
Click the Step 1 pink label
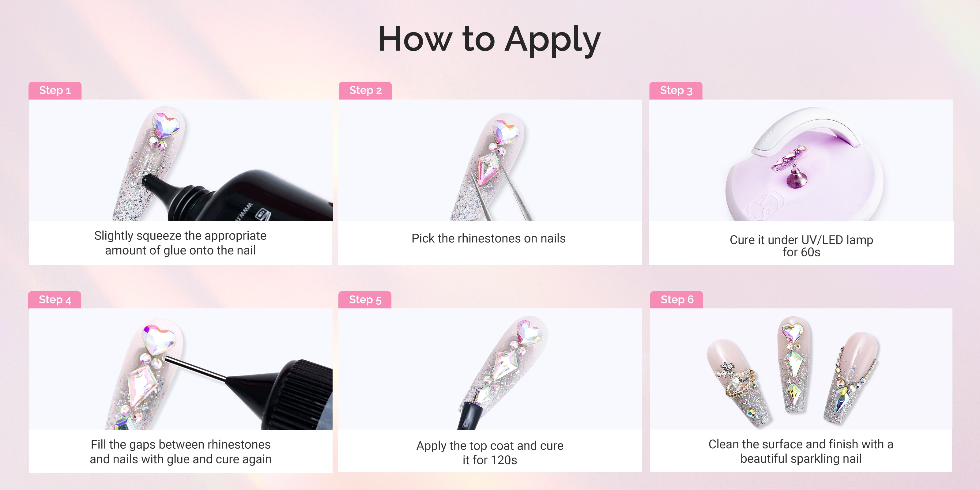[x=55, y=91]
